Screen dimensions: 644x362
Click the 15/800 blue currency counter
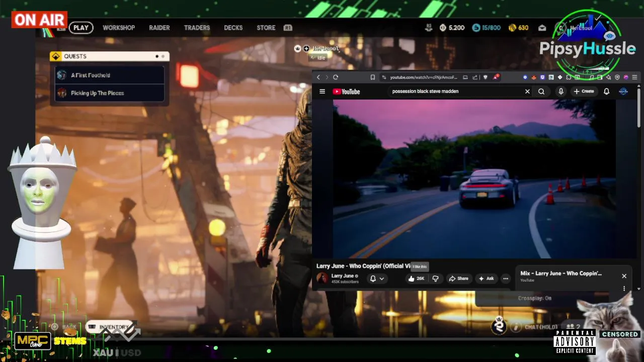[x=487, y=28]
